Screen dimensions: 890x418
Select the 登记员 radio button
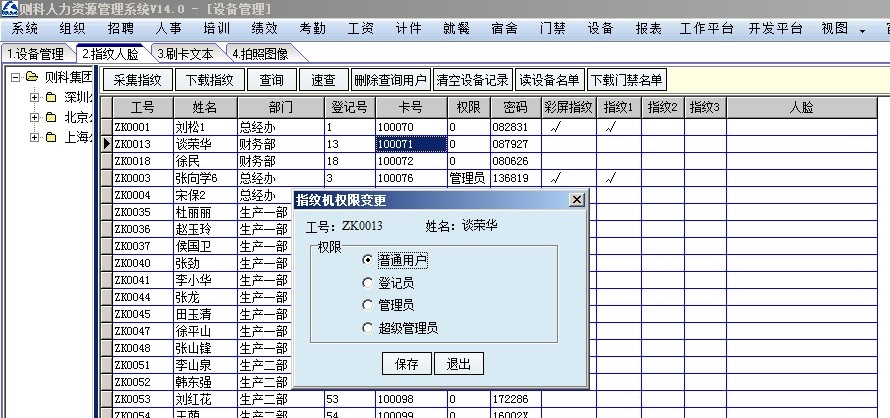368,283
